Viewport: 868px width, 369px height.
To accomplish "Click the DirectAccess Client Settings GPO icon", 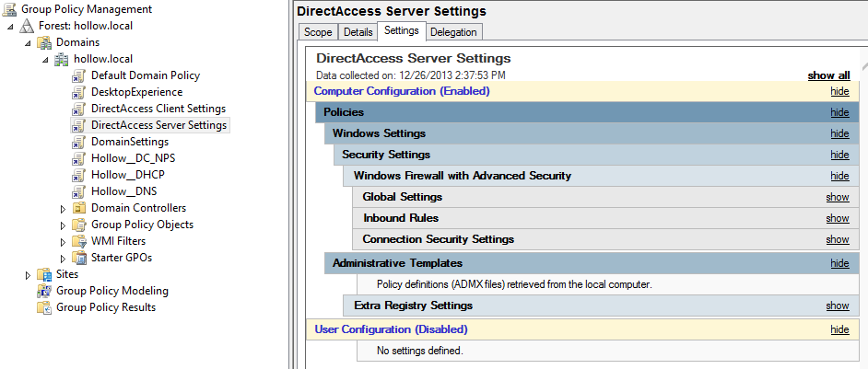I will pyautogui.click(x=78, y=109).
